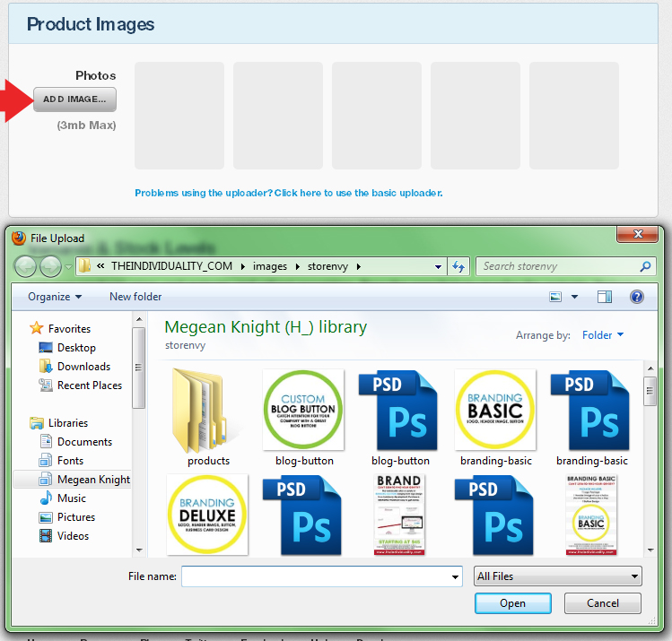
Task: Select PSD file right of BRAND flyer
Action: coord(494,515)
